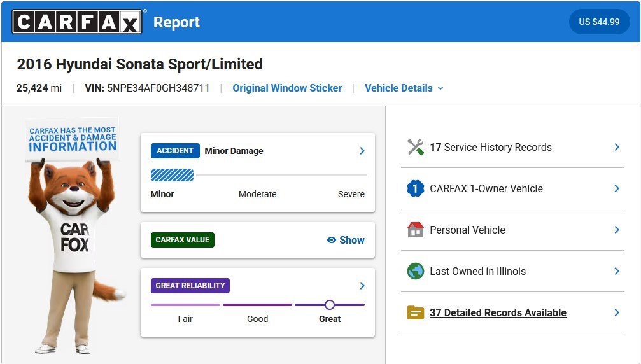641x364 pixels.
Task: Click the eye icon next to Show
Action: click(x=332, y=240)
